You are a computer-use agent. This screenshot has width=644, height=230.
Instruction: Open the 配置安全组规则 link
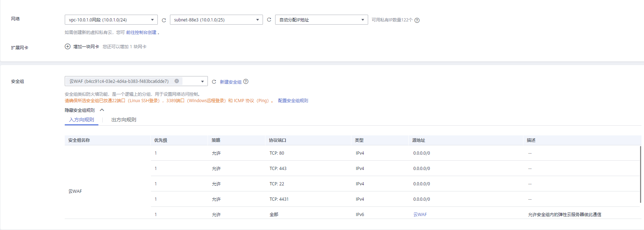(293, 101)
